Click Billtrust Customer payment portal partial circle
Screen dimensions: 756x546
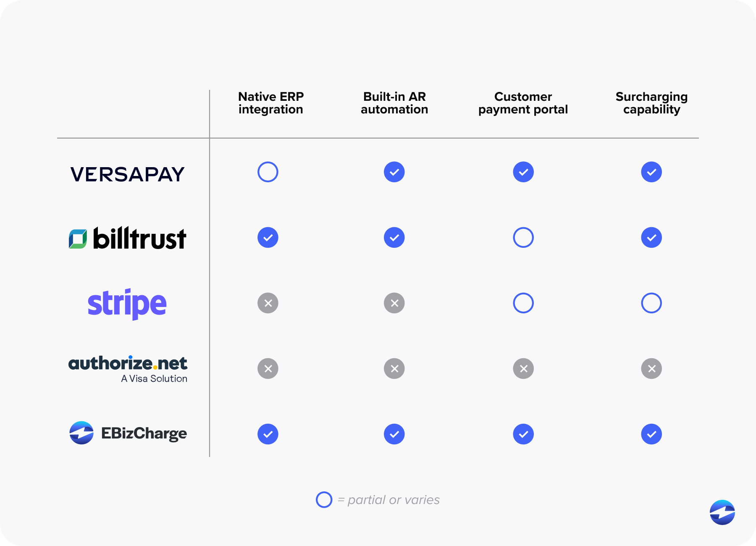click(523, 238)
